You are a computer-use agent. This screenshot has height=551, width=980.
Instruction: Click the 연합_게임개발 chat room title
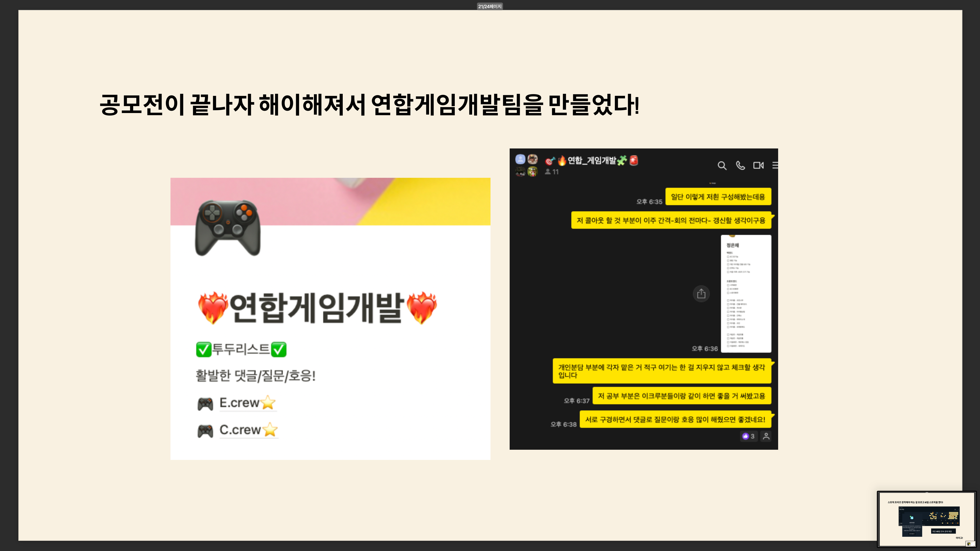point(592,160)
